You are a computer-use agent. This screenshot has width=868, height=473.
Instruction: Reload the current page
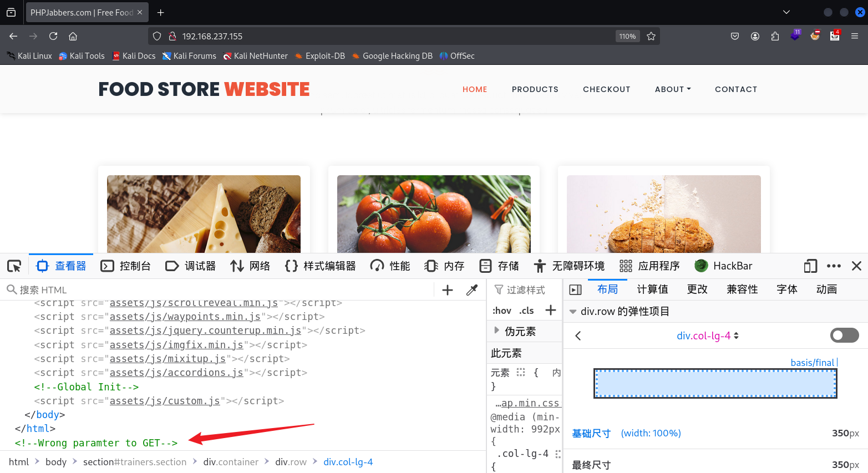point(53,36)
